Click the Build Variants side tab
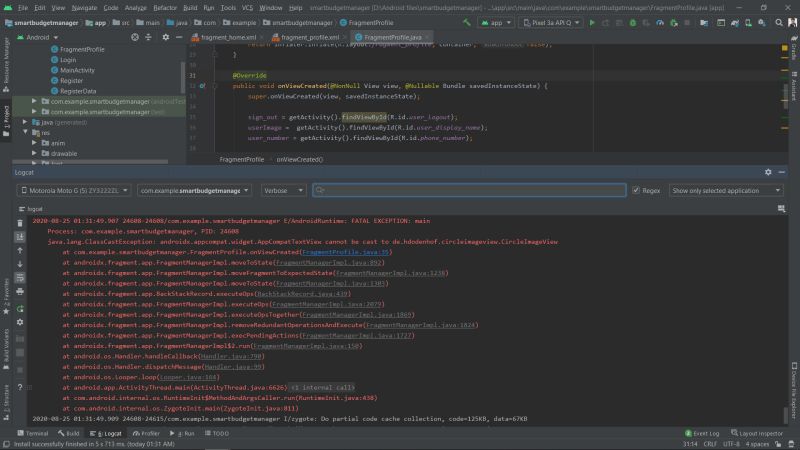 [6, 348]
